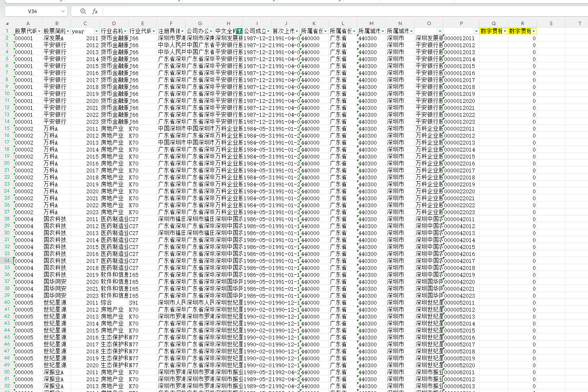
Task: Open the filter arrow for 股票简称 in column B
Action: (x=68, y=31)
